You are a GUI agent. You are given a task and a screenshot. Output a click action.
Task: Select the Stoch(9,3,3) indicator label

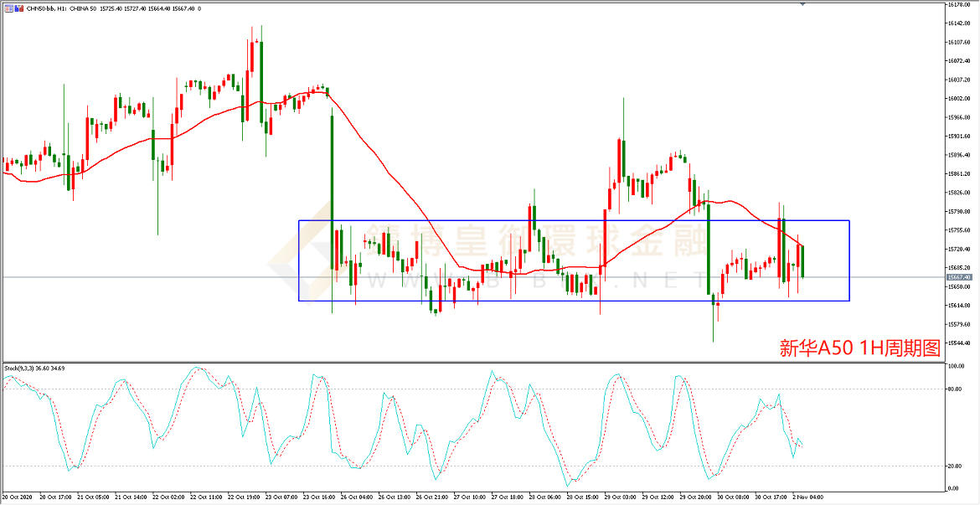pos(35,368)
